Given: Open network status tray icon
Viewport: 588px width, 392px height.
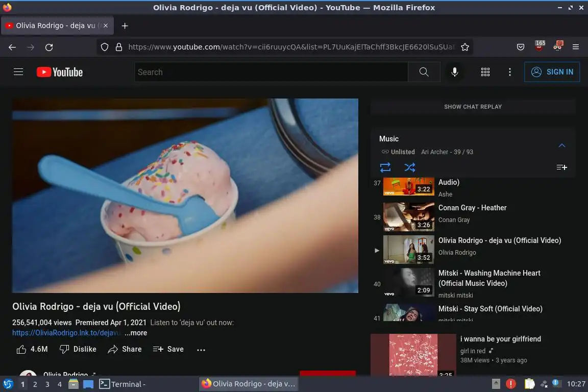Looking at the screenshot, I should click(544, 384).
